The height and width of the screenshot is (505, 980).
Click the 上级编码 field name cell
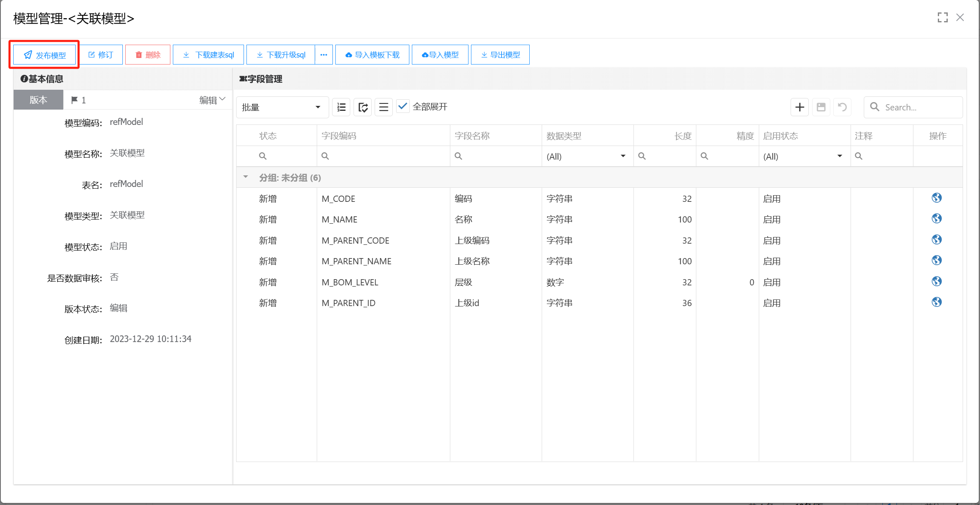(x=496, y=241)
